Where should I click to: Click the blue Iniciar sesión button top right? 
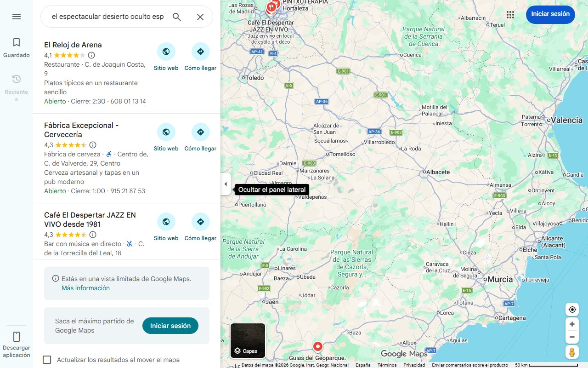550,14
